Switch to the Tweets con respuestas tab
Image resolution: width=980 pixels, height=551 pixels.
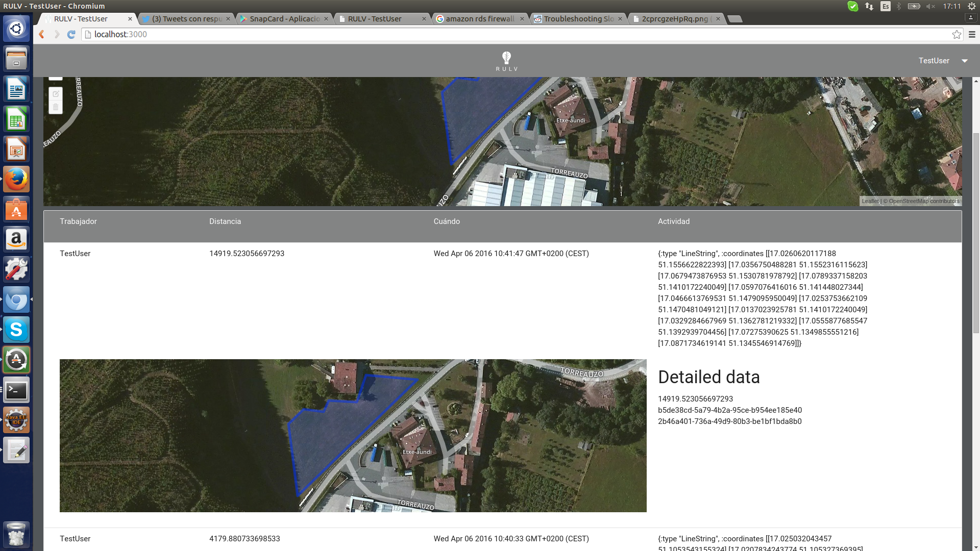tap(187, 19)
